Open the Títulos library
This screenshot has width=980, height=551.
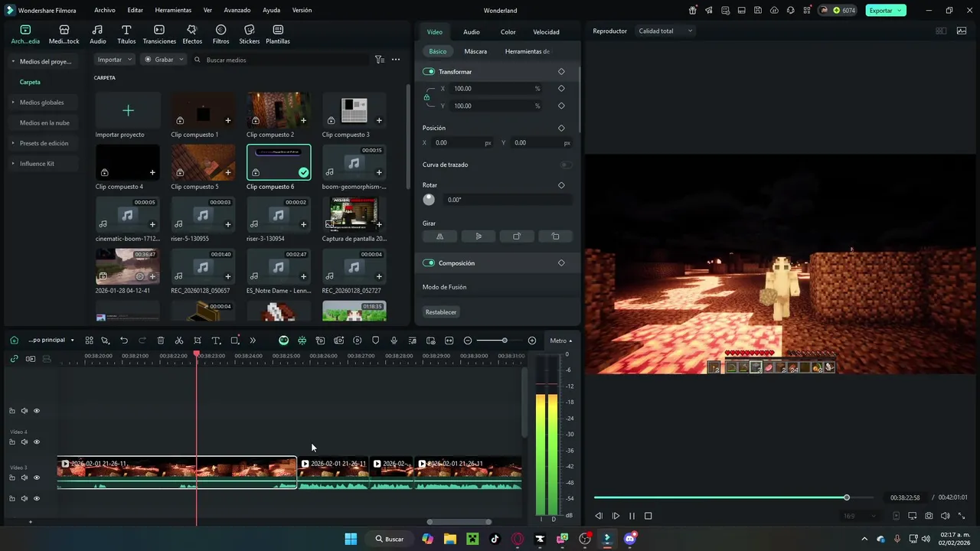click(126, 34)
